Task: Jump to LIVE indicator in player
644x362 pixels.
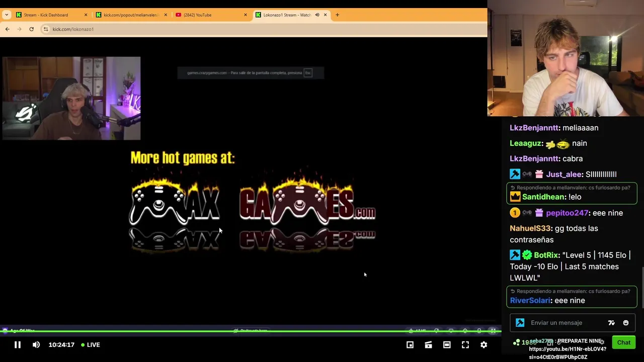Action: coord(91,344)
